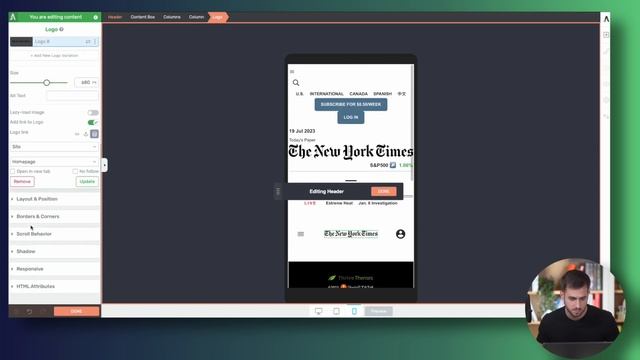Click the orange DONE button in left panel

pyautogui.click(x=76, y=311)
